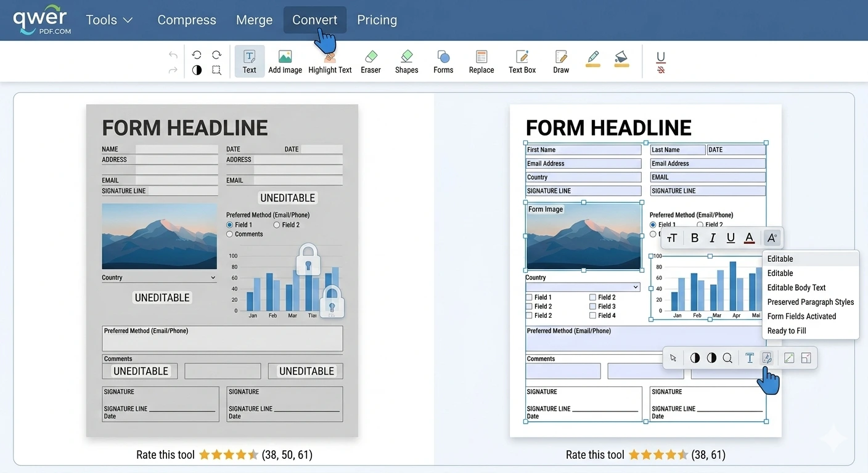Open font color A with red underline

[x=749, y=238]
